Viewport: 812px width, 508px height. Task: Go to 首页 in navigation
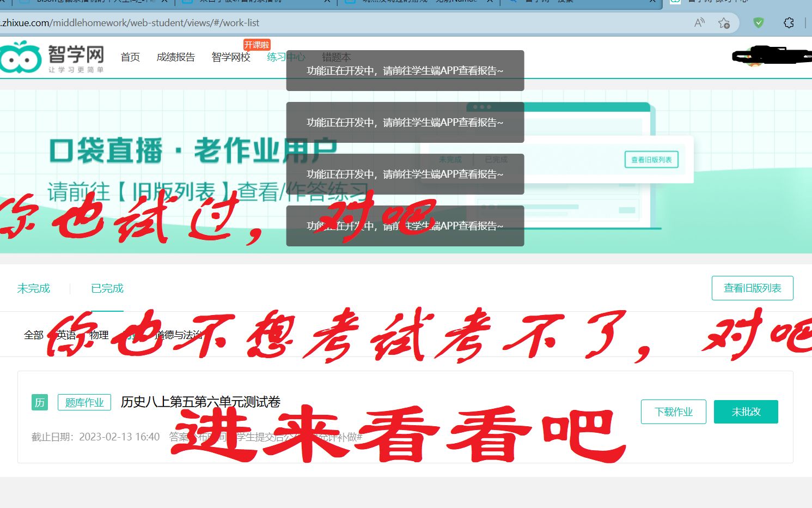(130, 57)
